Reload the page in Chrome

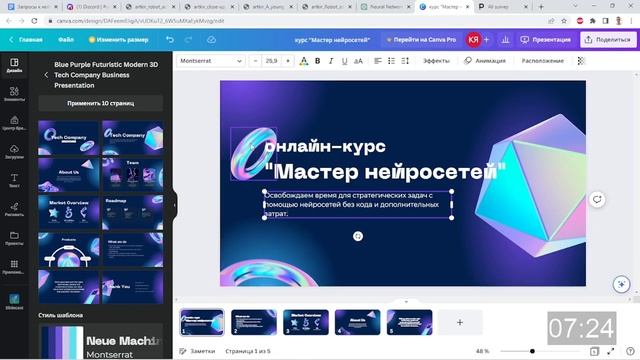34,21
